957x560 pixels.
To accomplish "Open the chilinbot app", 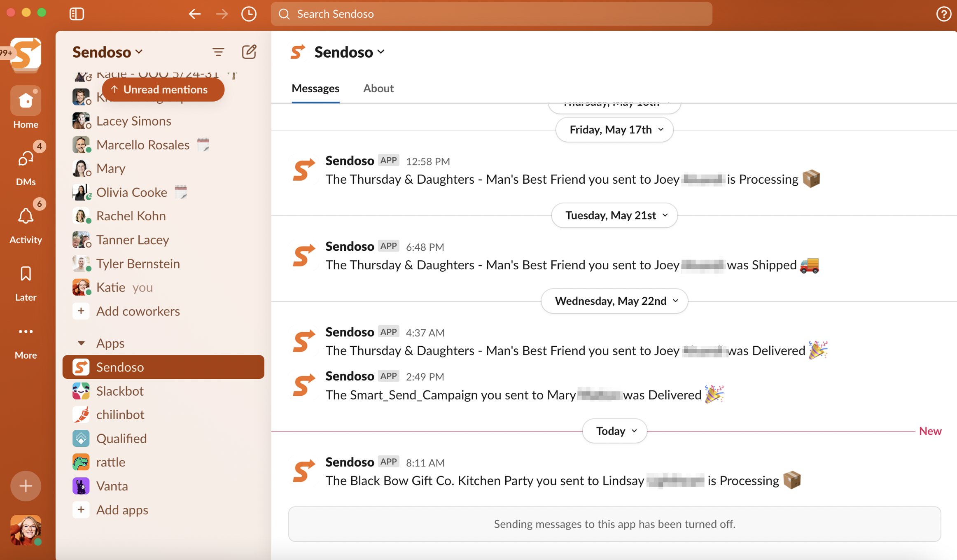I will click(x=163, y=415).
